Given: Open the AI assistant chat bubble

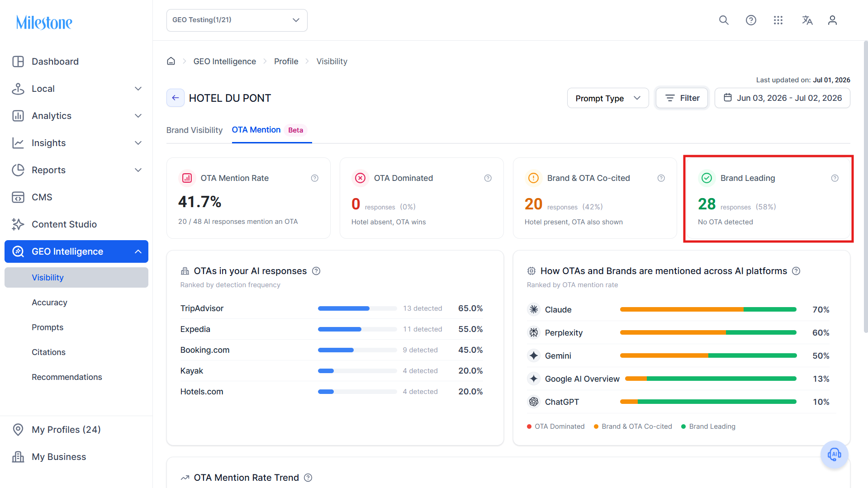Looking at the screenshot, I should coord(834,454).
